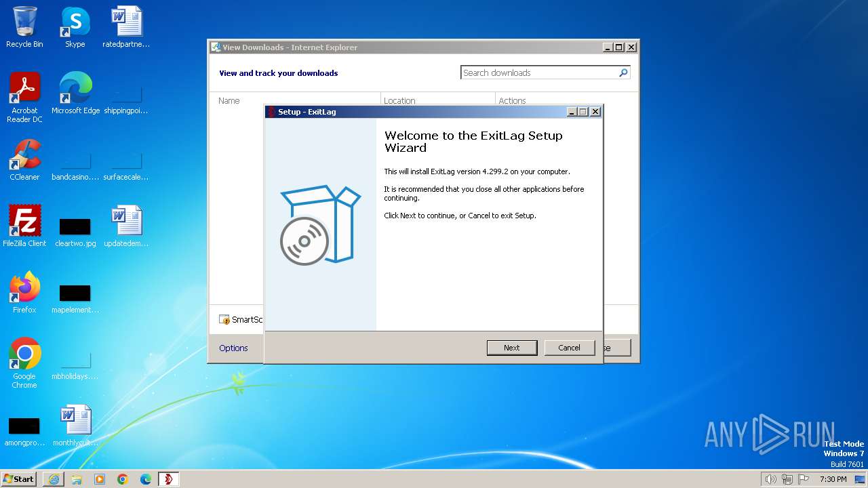The height and width of the screenshot is (488, 868).
Task: Open Edge from the taskbar
Action: pyautogui.click(x=146, y=479)
